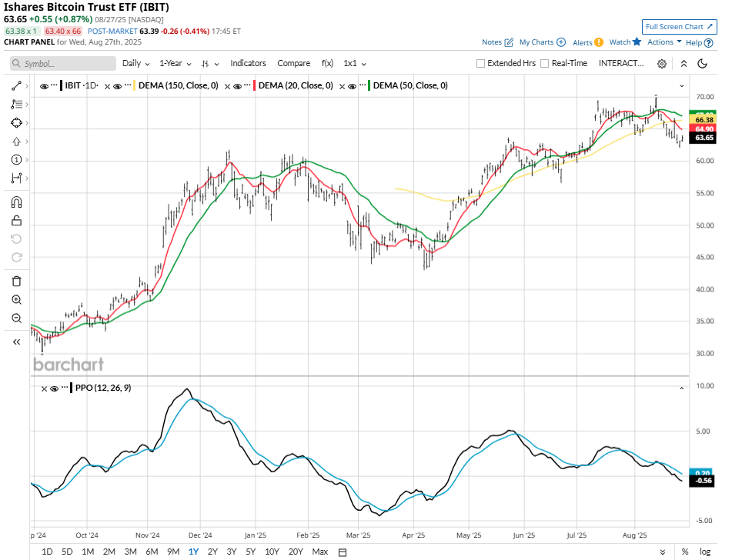Hide the DEMA (50, Close, 0) line
Image resolution: width=732 pixels, height=560 pixels.
353,86
